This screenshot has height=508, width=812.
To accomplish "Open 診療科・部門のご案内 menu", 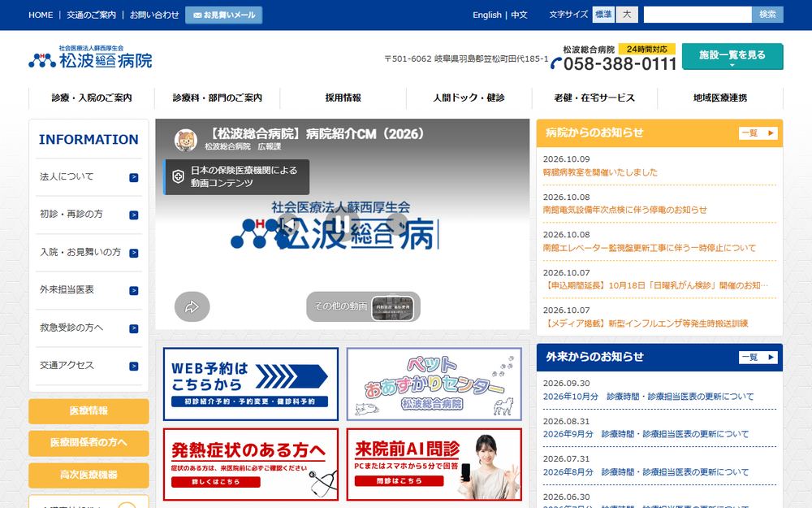I will coord(218,98).
